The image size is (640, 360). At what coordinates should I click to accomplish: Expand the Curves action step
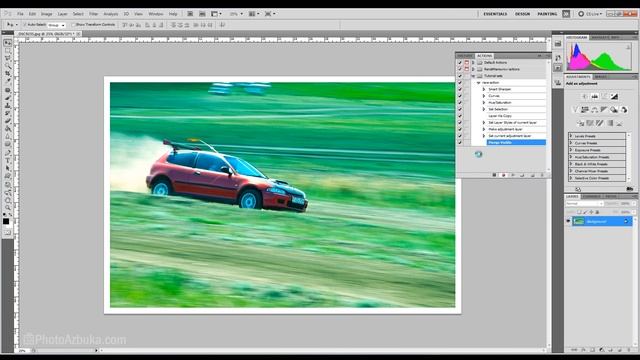(x=484, y=96)
